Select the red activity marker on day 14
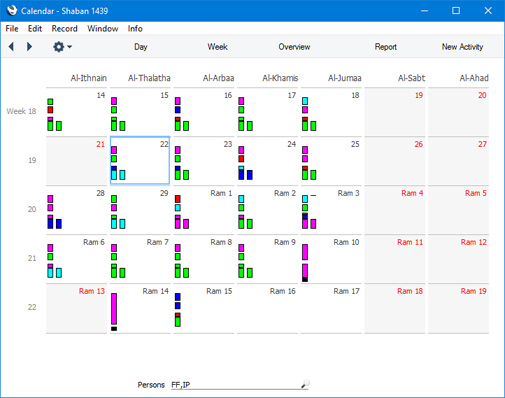Viewport: 505px width, 398px height. point(50,110)
